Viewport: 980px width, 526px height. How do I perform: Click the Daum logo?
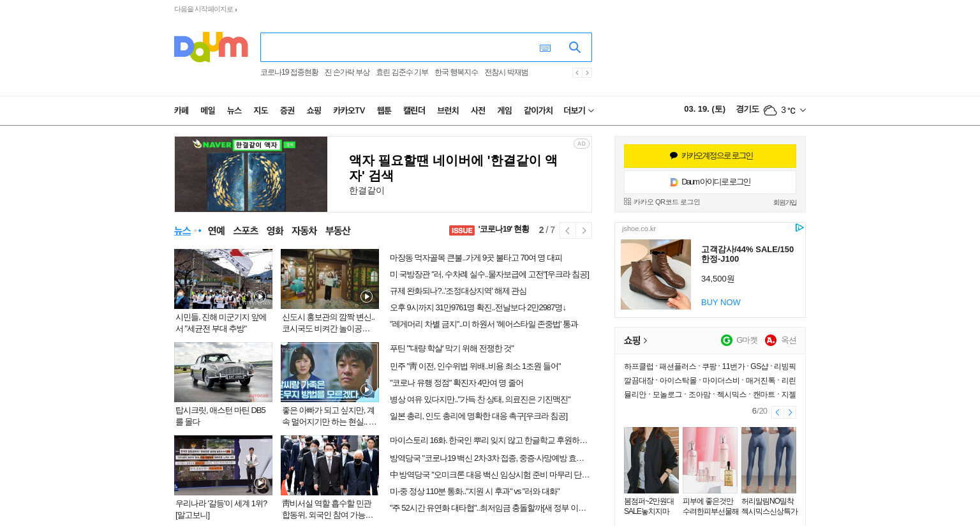click(x=211, y=47)
